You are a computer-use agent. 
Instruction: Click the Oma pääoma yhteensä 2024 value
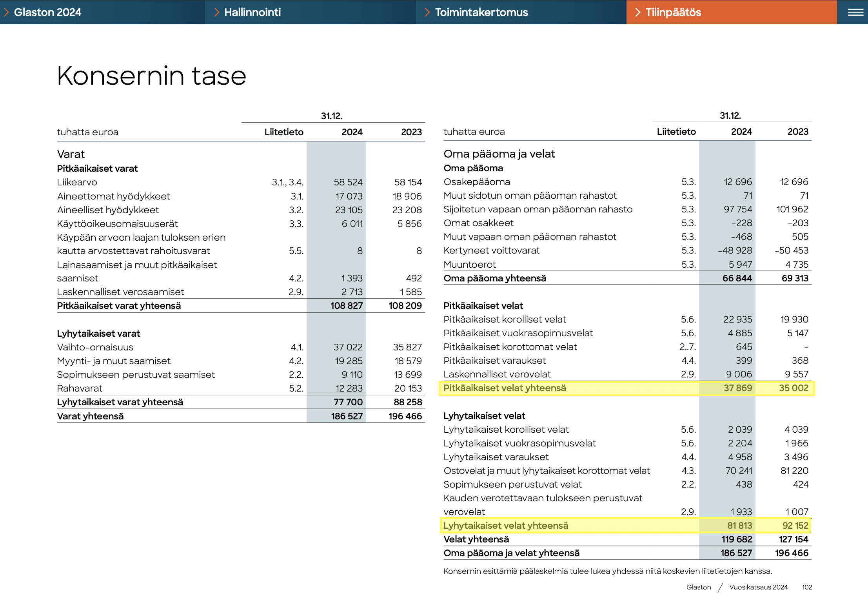coord(737,278)
